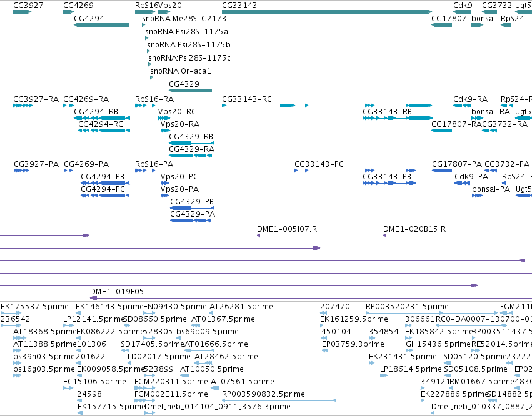
Task: Click the snoRNA:Me28S-G2173 label
Action: 184,19
